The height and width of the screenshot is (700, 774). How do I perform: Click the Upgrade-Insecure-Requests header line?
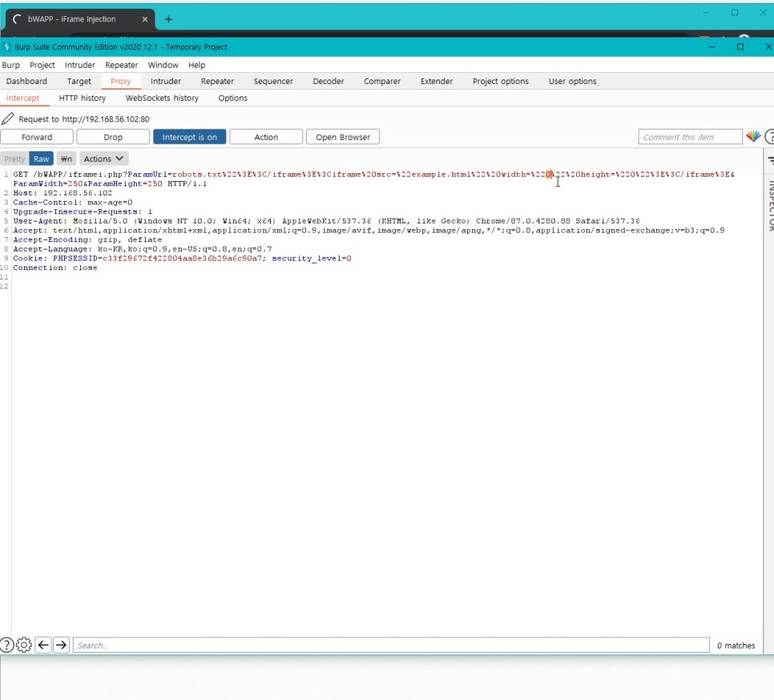click(x=83, y=211)
